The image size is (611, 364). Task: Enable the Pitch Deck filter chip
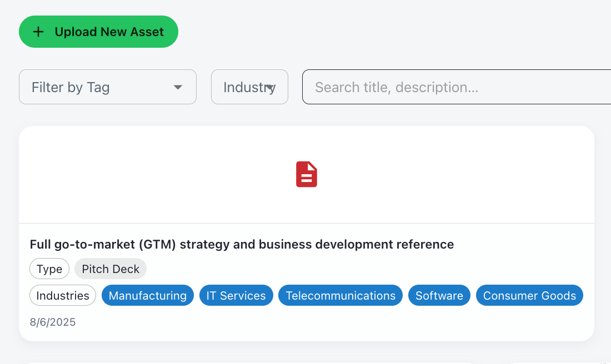110,269
